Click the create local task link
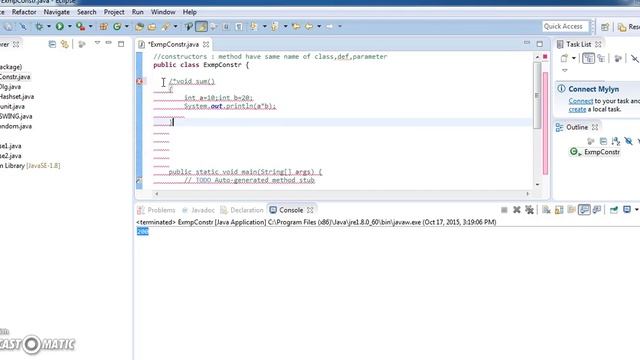Viewport: 640px width, 360px height. [x=577, y=109]
